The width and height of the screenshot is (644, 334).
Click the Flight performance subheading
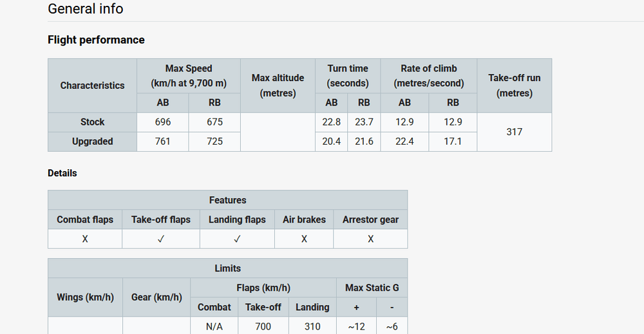click(96, 40)
